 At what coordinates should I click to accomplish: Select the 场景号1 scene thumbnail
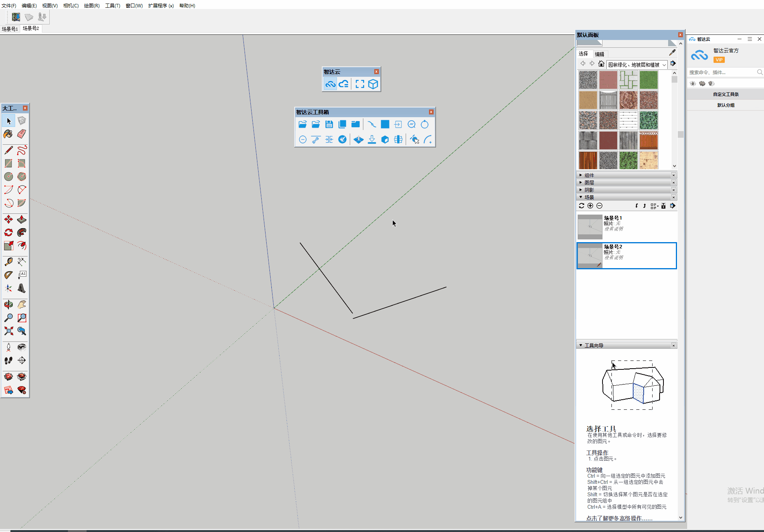point(590,227)
